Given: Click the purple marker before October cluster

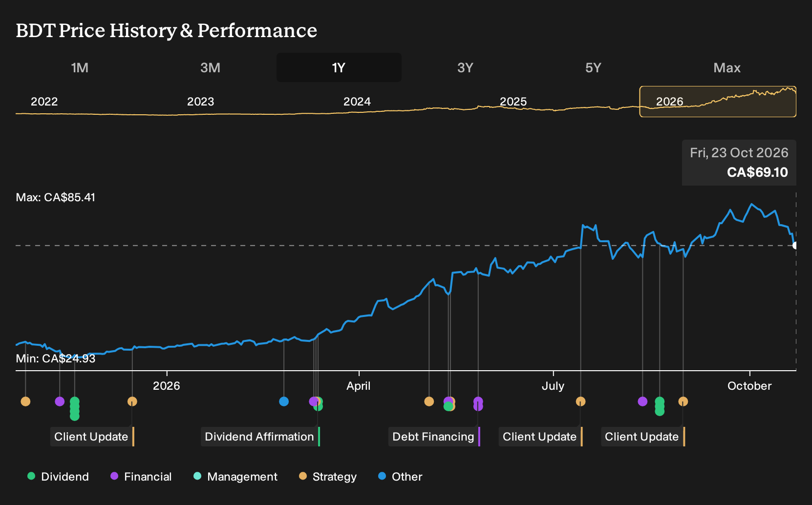Looking at the screenshot, I should [x=642, y=401].
